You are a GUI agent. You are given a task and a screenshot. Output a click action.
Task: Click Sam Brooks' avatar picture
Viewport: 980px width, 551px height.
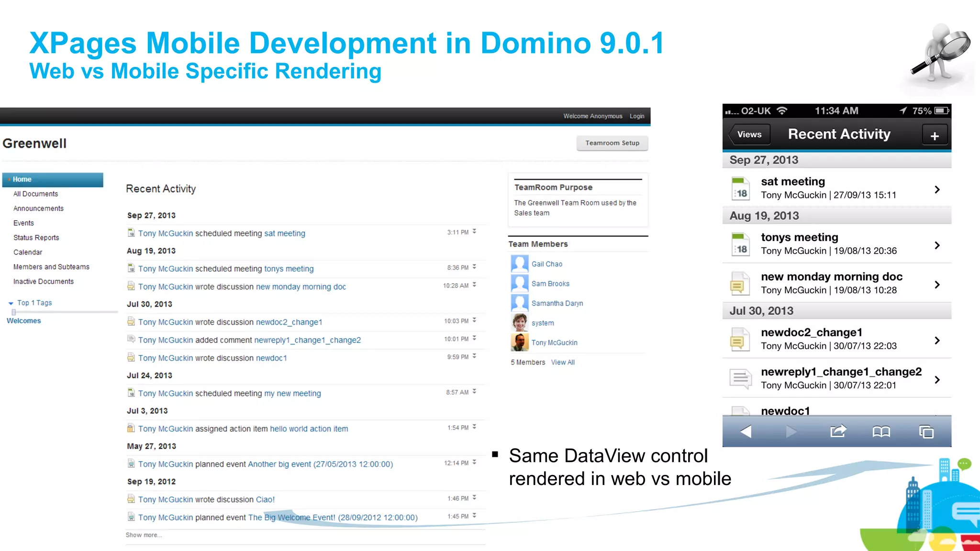tap(520, 283)
